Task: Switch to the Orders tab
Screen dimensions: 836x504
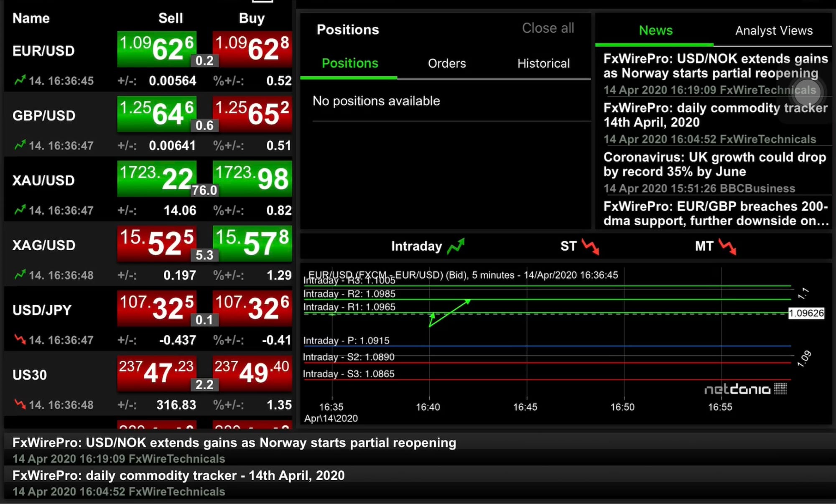Action: pyautogui.click(x=446, y=64)
